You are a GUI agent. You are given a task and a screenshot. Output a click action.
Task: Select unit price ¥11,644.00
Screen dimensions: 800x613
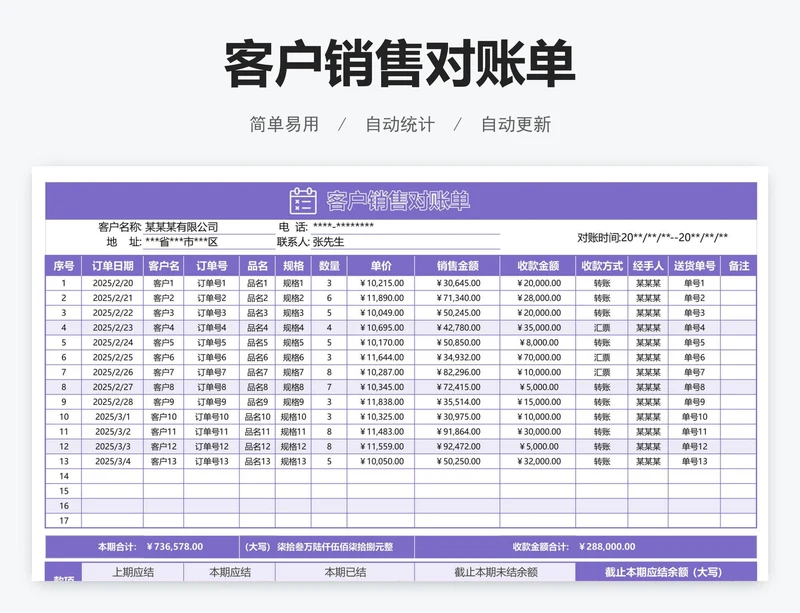[x=382, y=357]
